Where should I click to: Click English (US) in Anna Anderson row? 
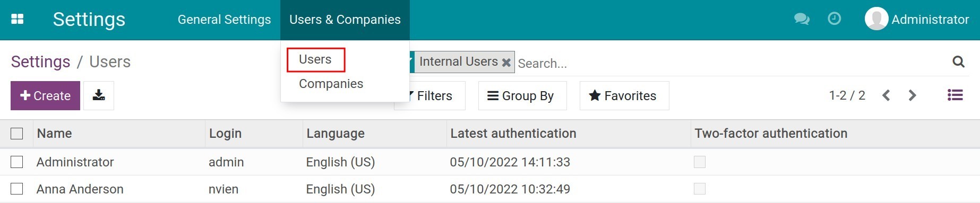[x=340, y=189]
